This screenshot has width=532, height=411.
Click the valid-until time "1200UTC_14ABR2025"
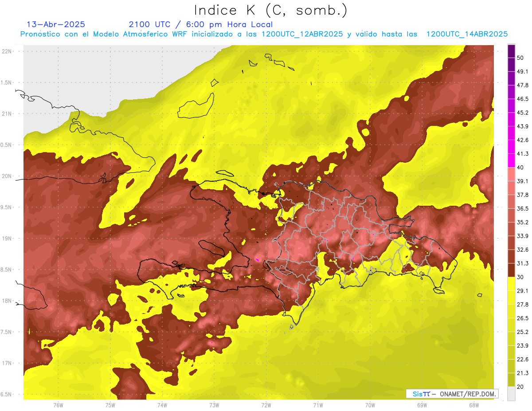coord(467,34)
